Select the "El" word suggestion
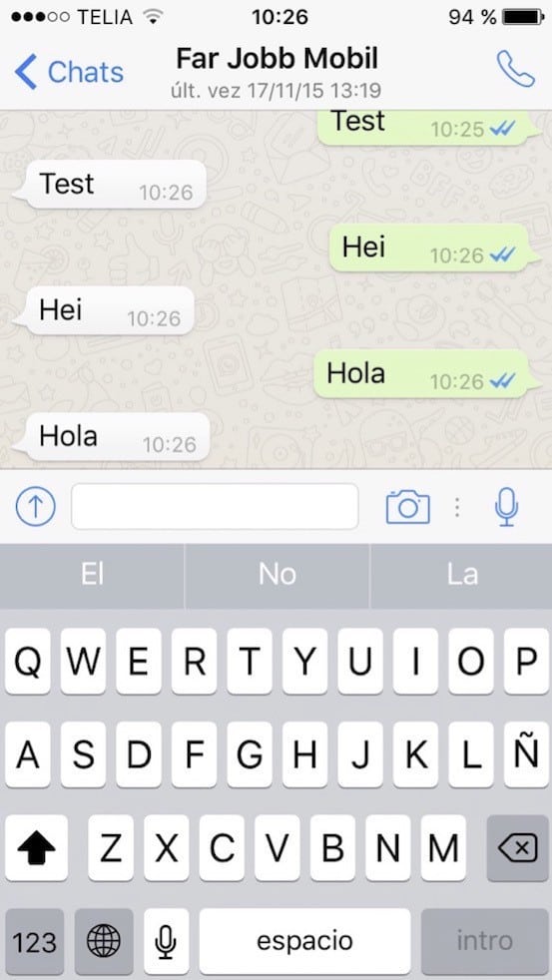The height and width of the screenshot is (980, 552). 92,575
